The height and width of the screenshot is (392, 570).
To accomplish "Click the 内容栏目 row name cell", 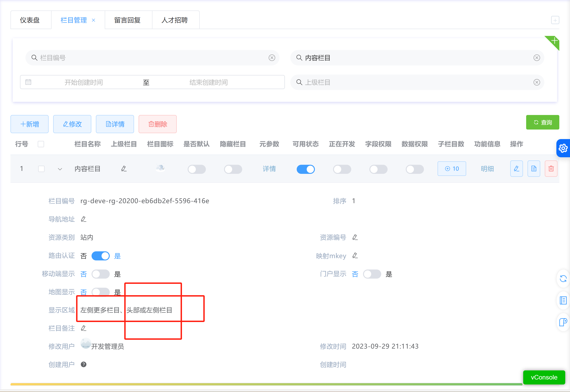I will pyautogui.click(x=88, y=169).
